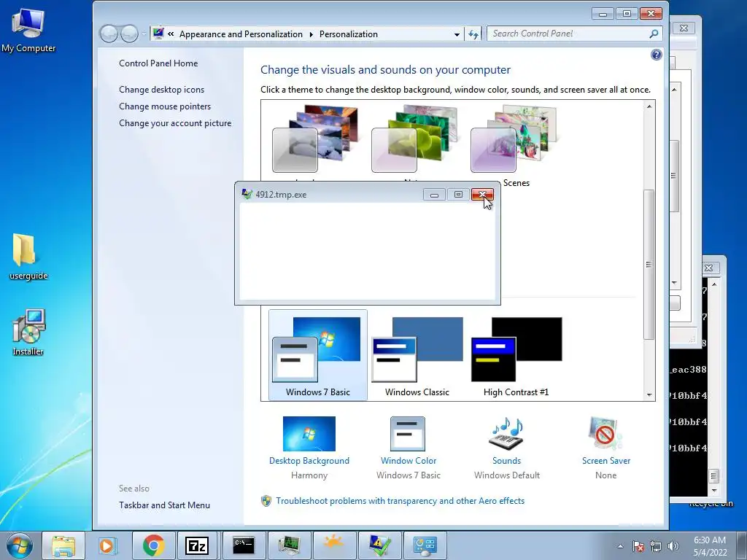Click scroll down arrow in console window
The height and width of the screenshot is (560, 747).
pos(713,491)
